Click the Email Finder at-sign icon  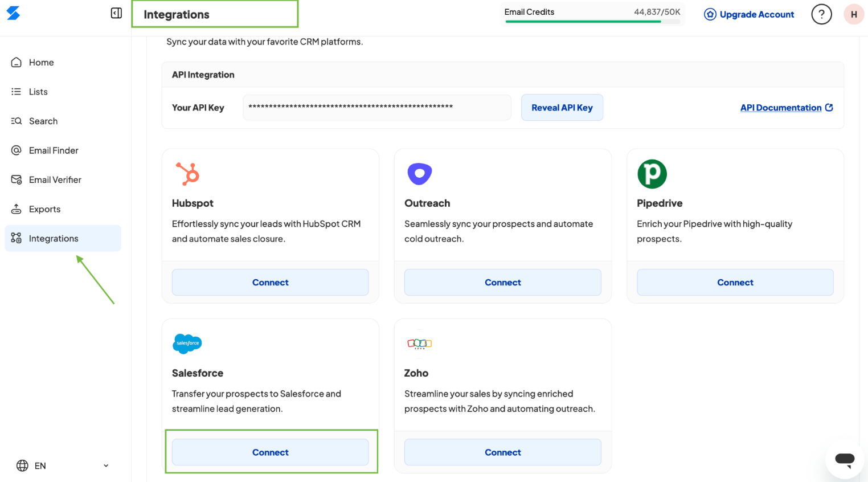[17, 150]
